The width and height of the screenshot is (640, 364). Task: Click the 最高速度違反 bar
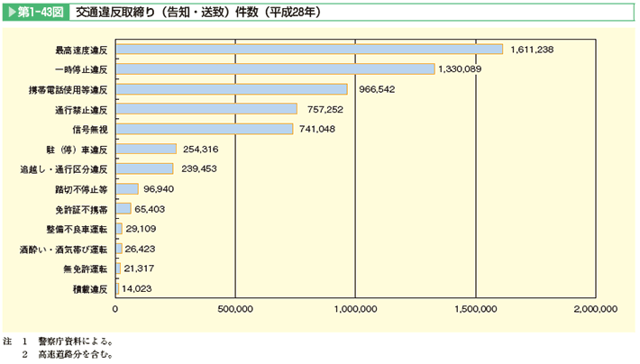309,50
